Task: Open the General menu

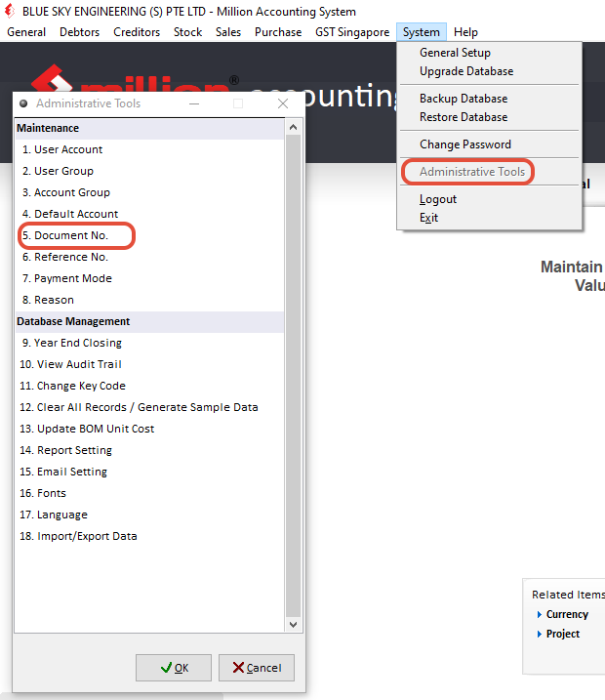Action: point(26,32)
